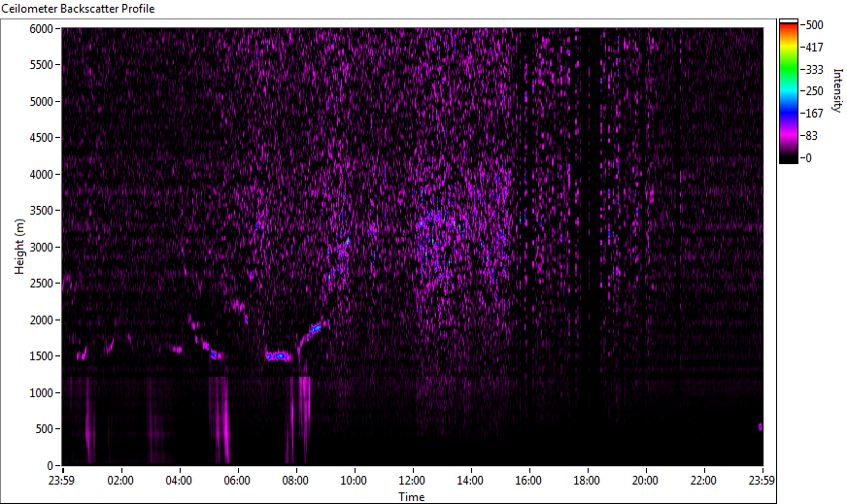Click the Intensity color ramp bar

(788, 92)
